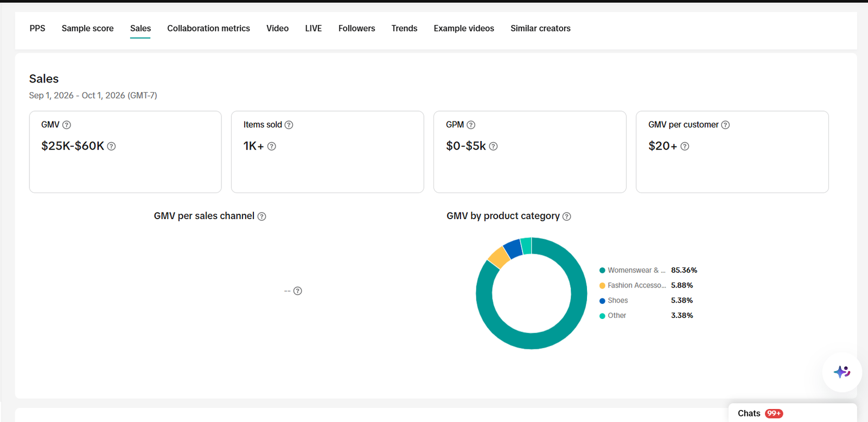Click the Womenswear legend color dot
868x422 pixels.
click(x=602, y=270)
